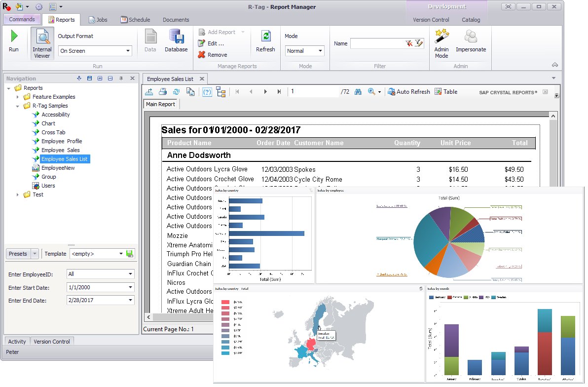Refresh the report data with the refresh icon
Viewport: 588px width, 387px height.
coord(177,91)
